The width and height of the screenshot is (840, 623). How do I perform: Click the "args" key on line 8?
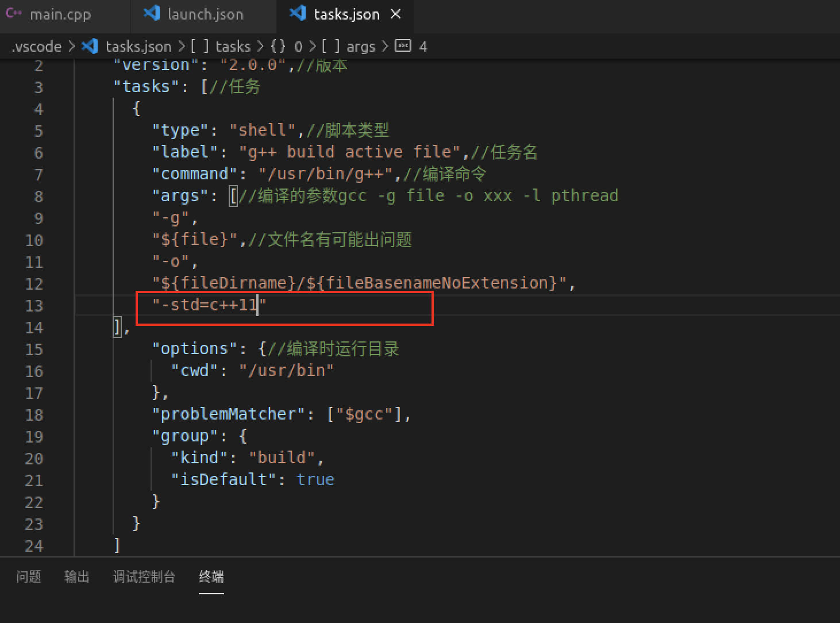click(x=180, y=195)
